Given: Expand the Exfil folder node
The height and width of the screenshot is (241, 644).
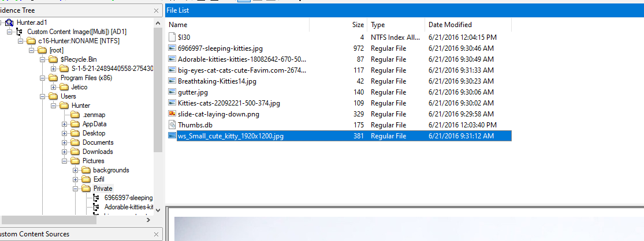Looking at the screenshot, I should pos(75,179).
